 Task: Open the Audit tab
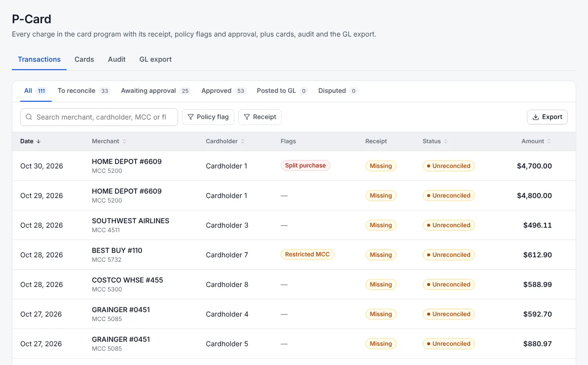[116, 59]
